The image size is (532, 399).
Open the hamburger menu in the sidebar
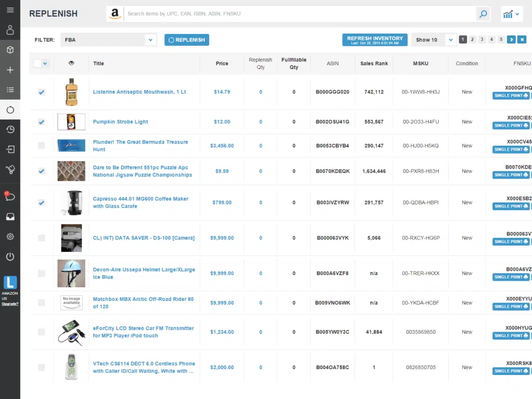pos(10,10)
